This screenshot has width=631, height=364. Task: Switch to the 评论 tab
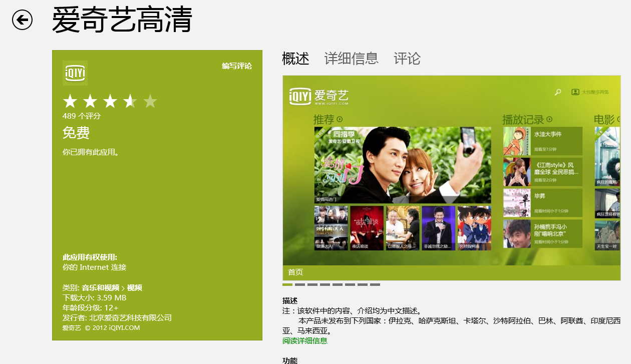coord(407,59)
